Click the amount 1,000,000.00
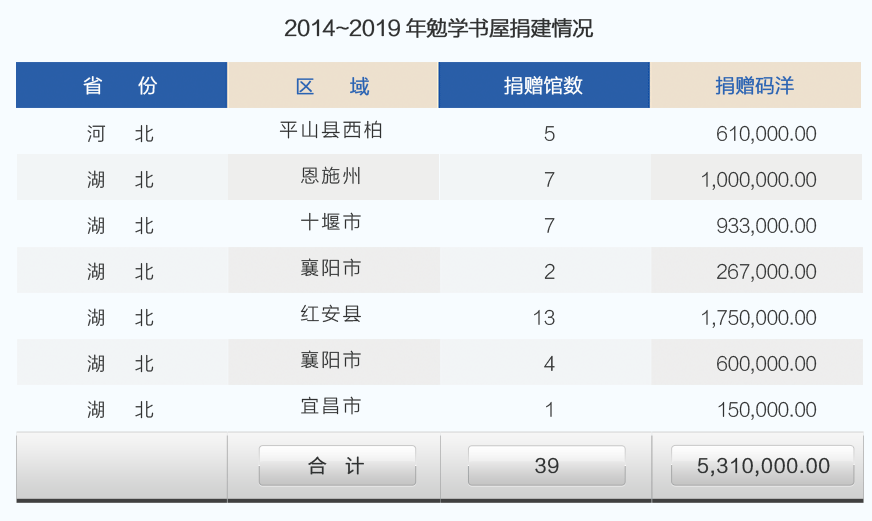This screenshot has height=521, width=872. pos(759,180)
